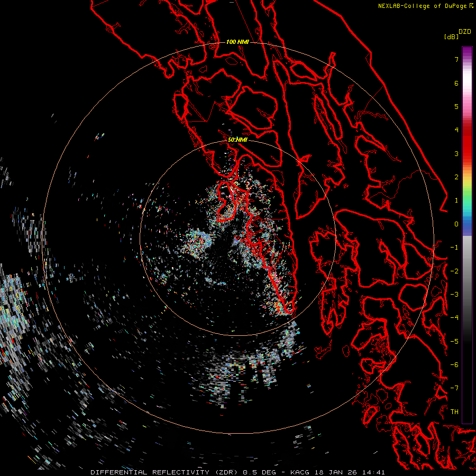
Task: Click the 4 dB value on color scale
Action: [x=456, y=130]
